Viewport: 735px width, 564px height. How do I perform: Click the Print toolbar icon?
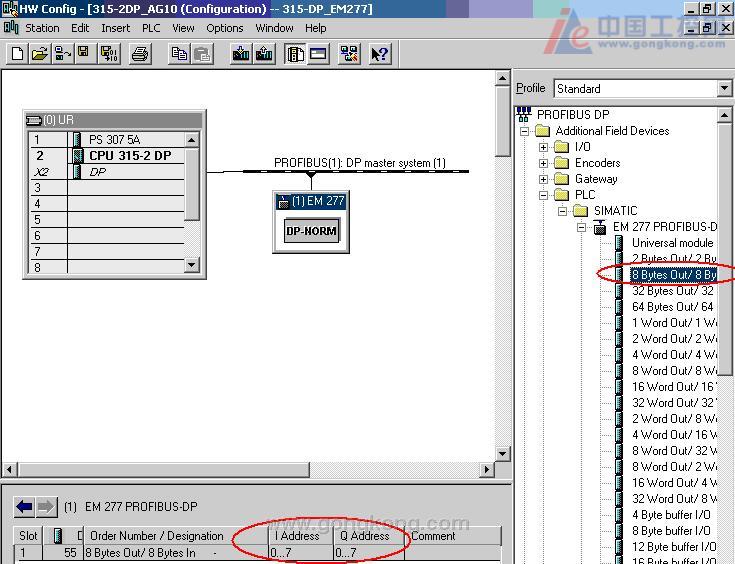(x=140, y=53)
